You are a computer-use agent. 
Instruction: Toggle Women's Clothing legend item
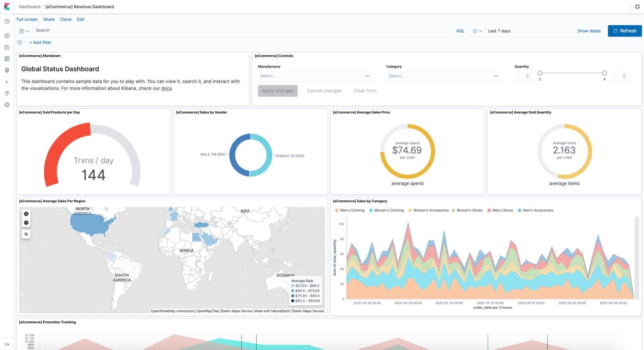tap(386, 210)
